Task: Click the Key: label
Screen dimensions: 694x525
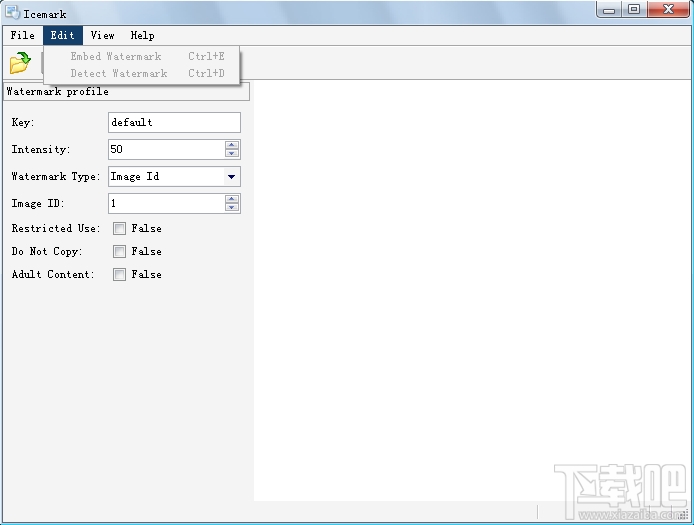Action: point(23,123)
